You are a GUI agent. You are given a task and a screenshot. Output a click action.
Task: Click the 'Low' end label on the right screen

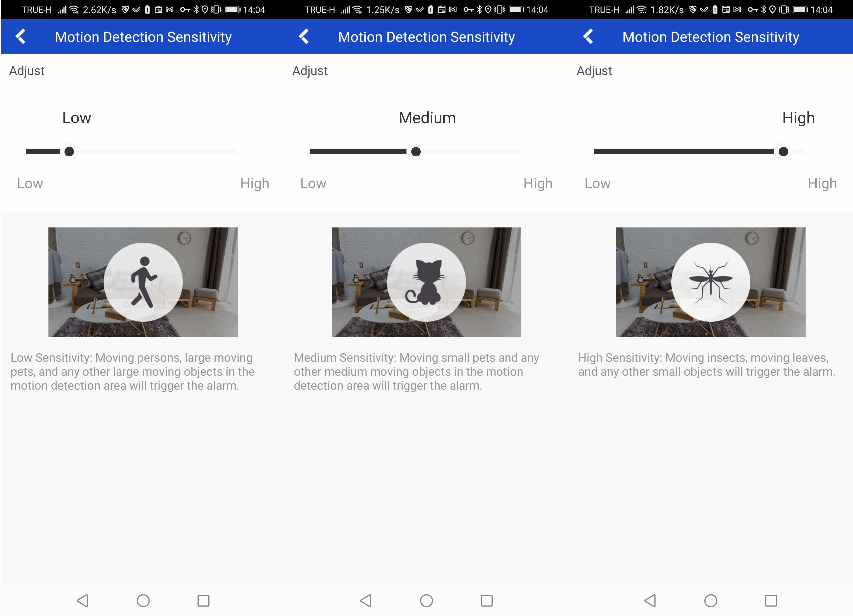click(x=598, y=183)
